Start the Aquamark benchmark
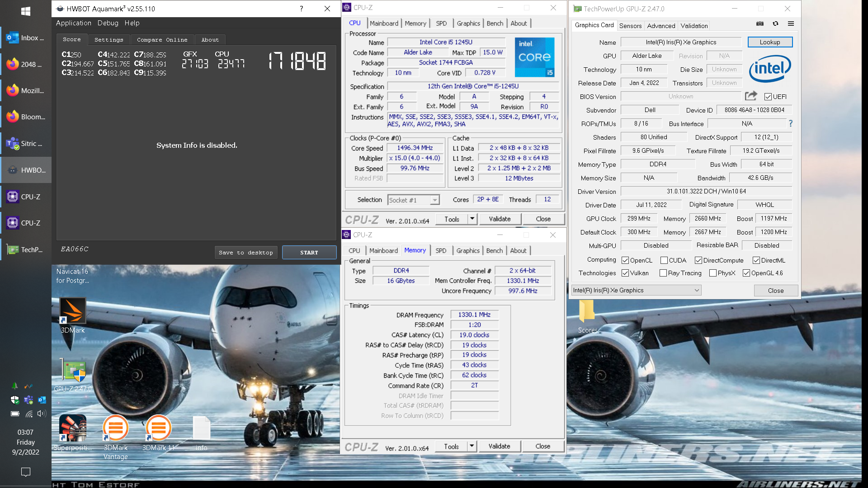868x488 pixels. [309, 253]
